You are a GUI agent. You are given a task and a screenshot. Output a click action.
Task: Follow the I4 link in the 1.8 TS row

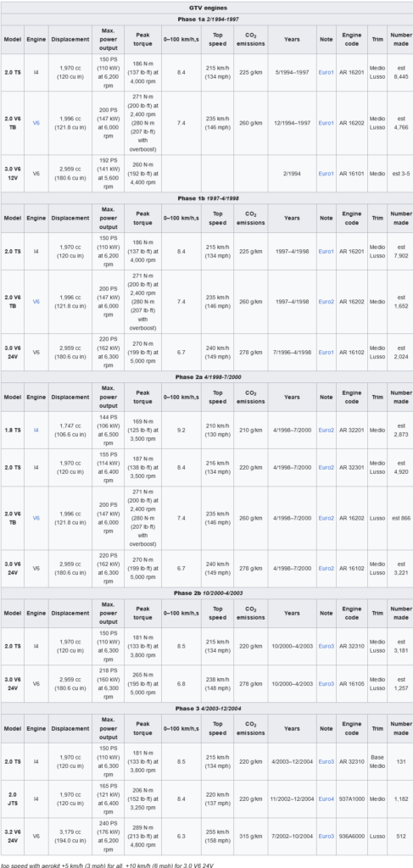(36, 430)
